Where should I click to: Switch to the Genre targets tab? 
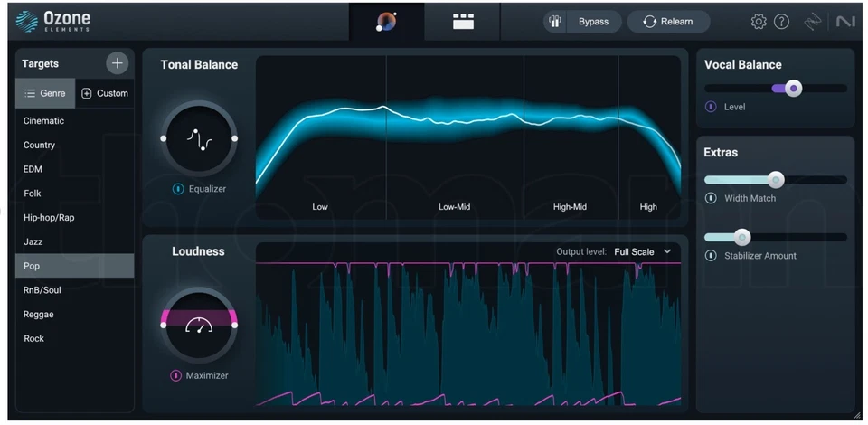tap(45, 93)
